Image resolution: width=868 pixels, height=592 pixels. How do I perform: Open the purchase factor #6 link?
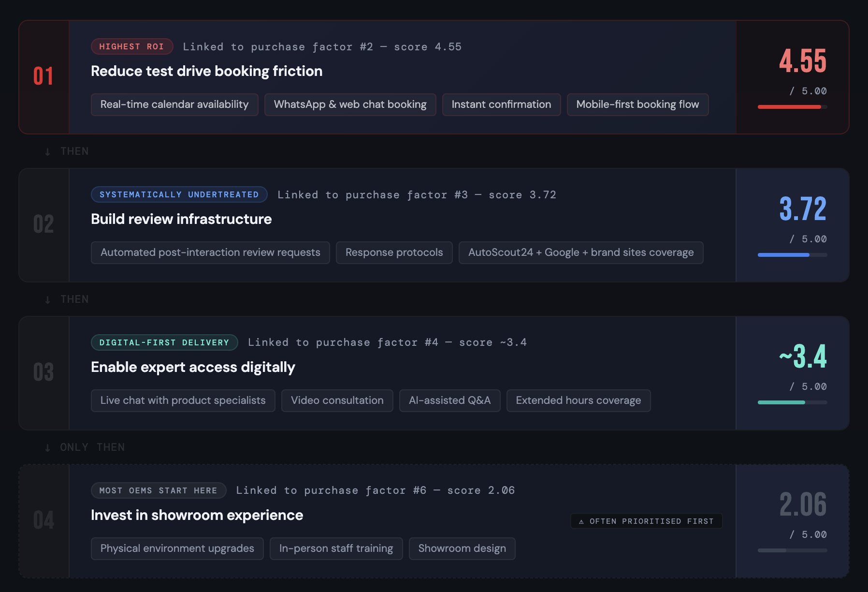[375, 490]
